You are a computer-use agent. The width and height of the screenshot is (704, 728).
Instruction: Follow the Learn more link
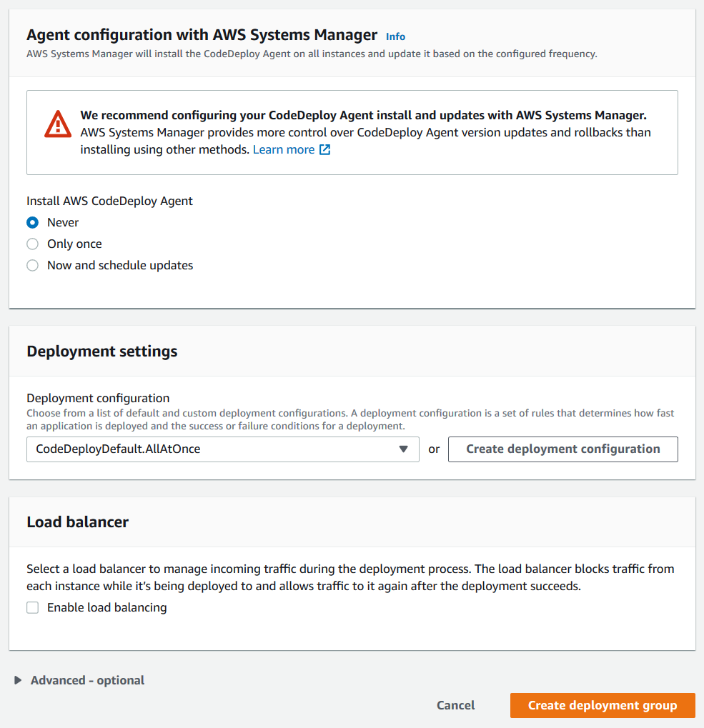284,149
